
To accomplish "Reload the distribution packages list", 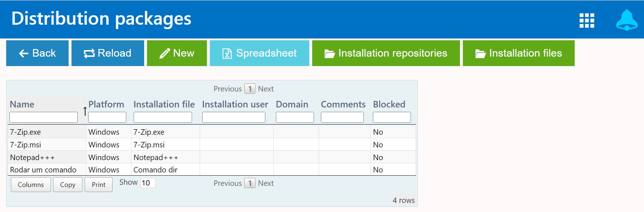I will click(108, 53).
